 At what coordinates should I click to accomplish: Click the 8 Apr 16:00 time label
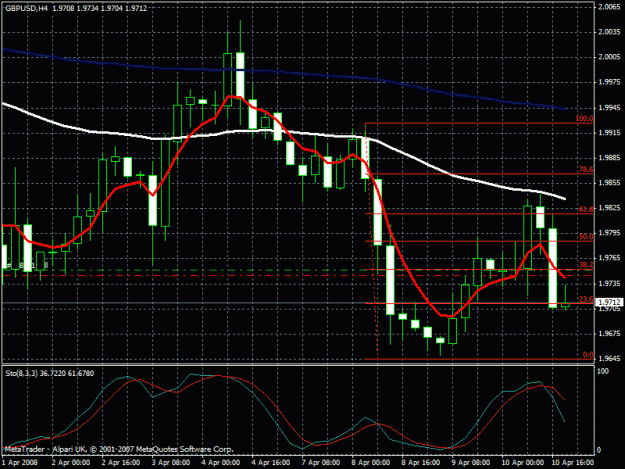[421, 463]
